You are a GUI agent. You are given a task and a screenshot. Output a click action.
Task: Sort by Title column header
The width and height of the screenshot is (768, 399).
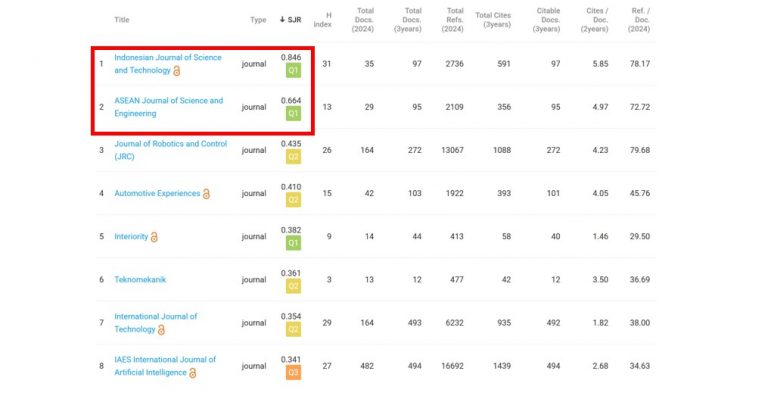coord(122,20)
